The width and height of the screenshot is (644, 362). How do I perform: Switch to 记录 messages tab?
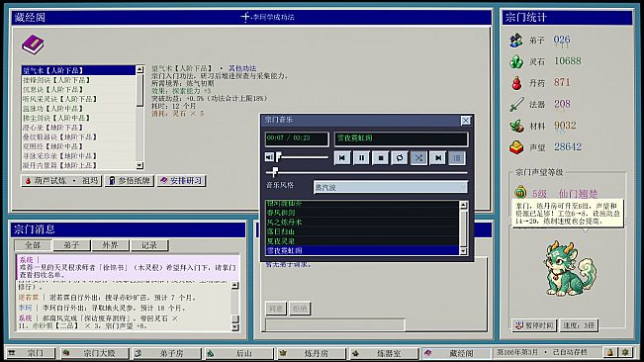click(x=149, y=245)
